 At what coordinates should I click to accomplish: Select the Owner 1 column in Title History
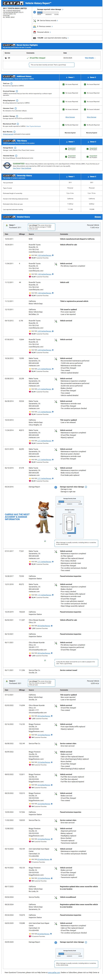pos(70,142)
